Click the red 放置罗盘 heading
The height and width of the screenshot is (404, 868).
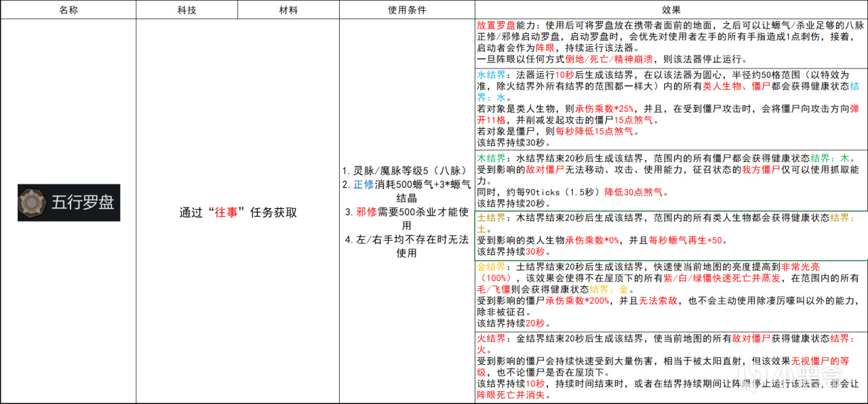[498, 25]
